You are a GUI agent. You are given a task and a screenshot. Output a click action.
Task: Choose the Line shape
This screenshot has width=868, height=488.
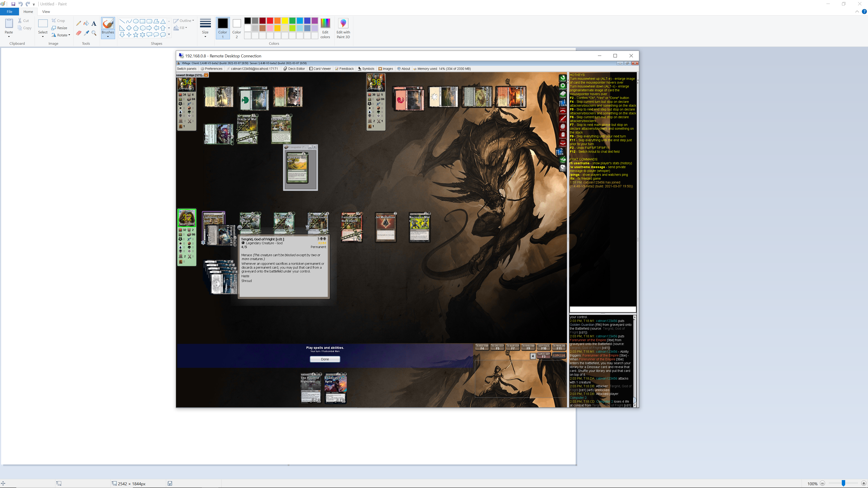[x=122, y=21]
